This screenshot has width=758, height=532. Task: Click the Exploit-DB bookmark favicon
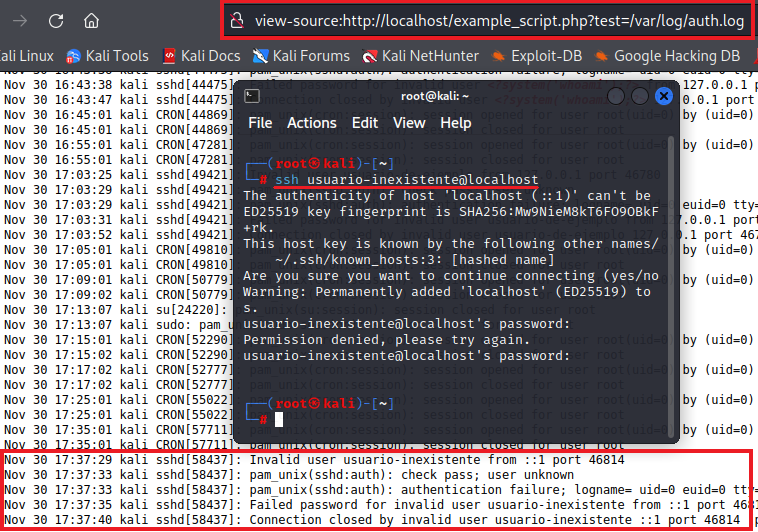498,57
